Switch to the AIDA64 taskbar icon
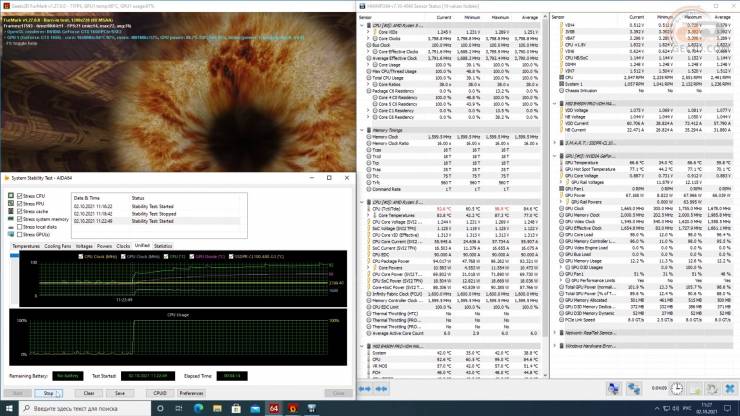This screenshot has height=416, width=740. tap(274, 408)
